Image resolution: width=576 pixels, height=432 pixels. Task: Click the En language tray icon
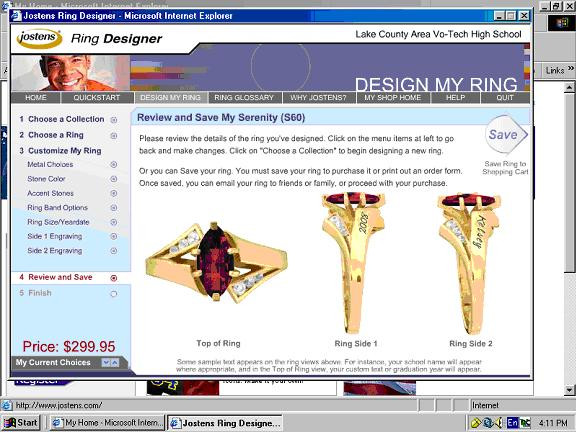click(512, 423)
